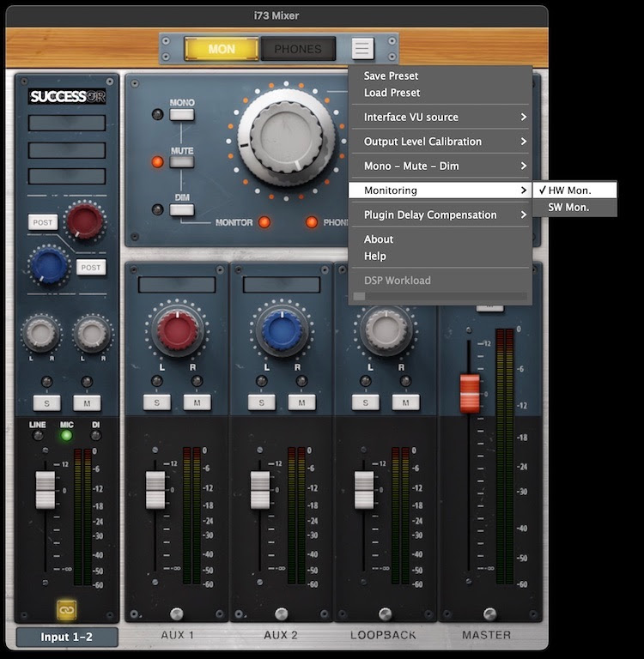644x659 pixels.
Task: Click the red MASTER fader handle
Action: (x=470, y=393)
